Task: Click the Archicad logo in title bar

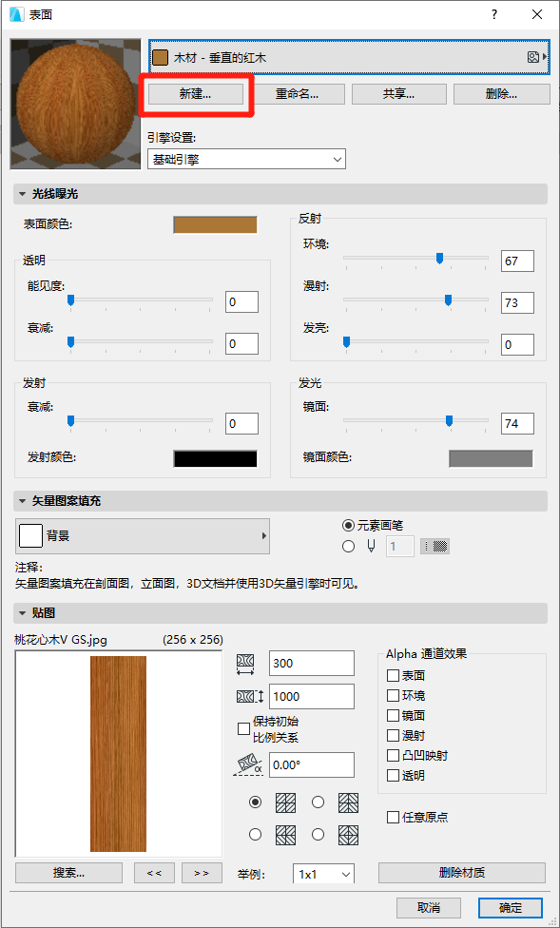Action: tap(18, 15)
